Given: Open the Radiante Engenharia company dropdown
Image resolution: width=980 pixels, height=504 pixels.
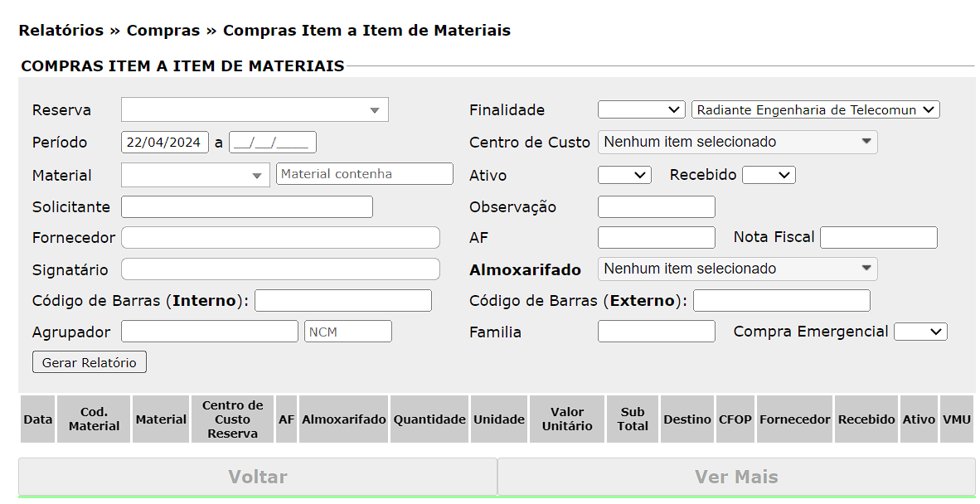Looking at the screenshot, I should tap(815, 109).
